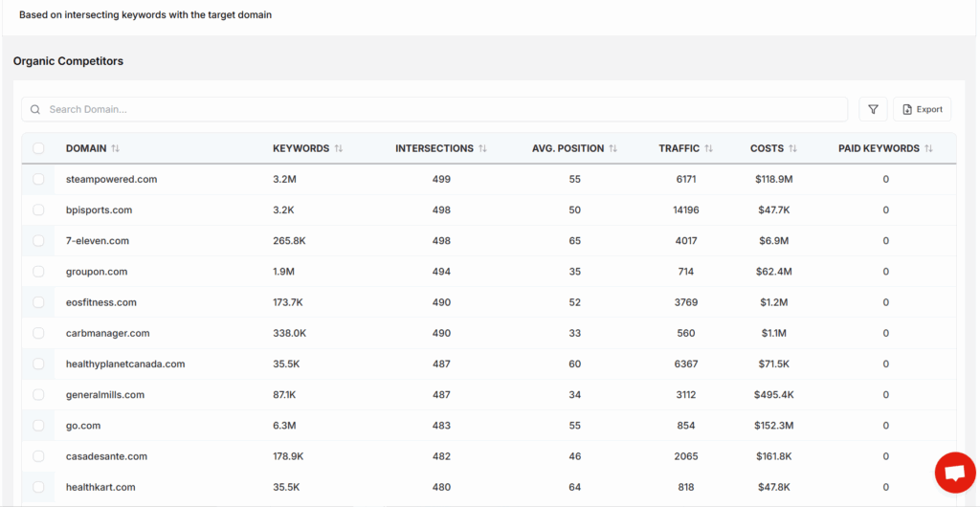
Task: Toggle the select-all header checkbox
Action: (38, 148)
